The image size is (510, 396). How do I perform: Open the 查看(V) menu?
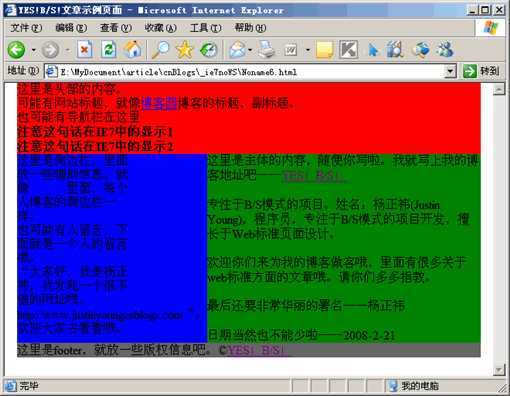116,28
